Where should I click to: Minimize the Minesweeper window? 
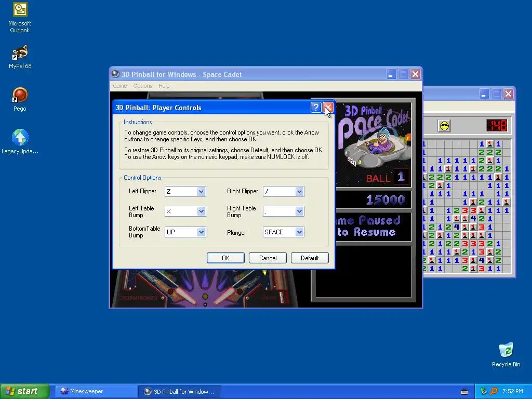click(484, 94)
